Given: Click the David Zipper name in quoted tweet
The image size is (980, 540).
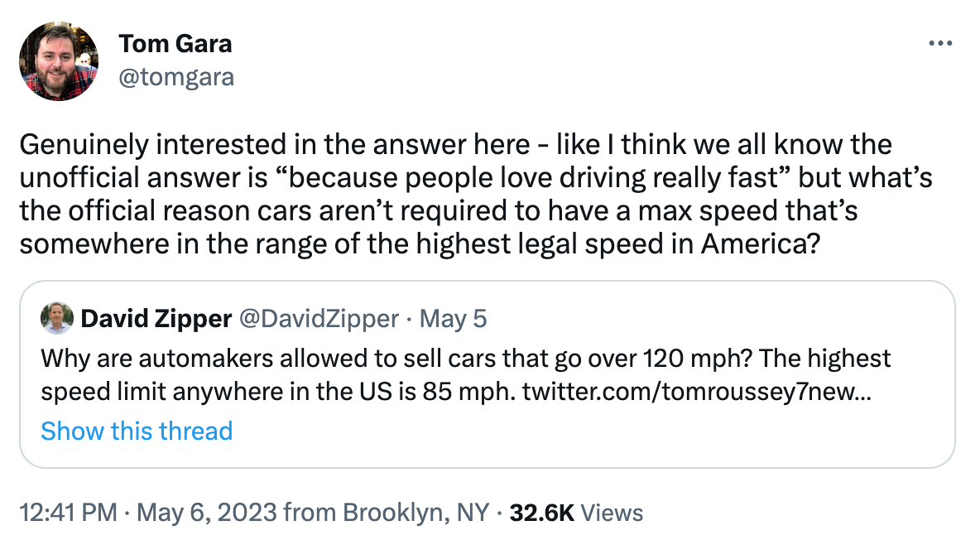Looking at the screenshot, I should pos(156,318).
